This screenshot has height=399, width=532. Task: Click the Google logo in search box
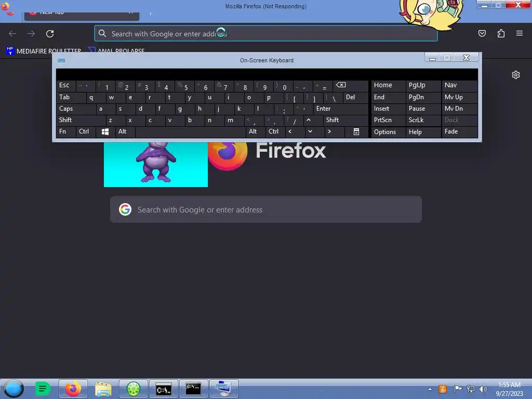125,210
